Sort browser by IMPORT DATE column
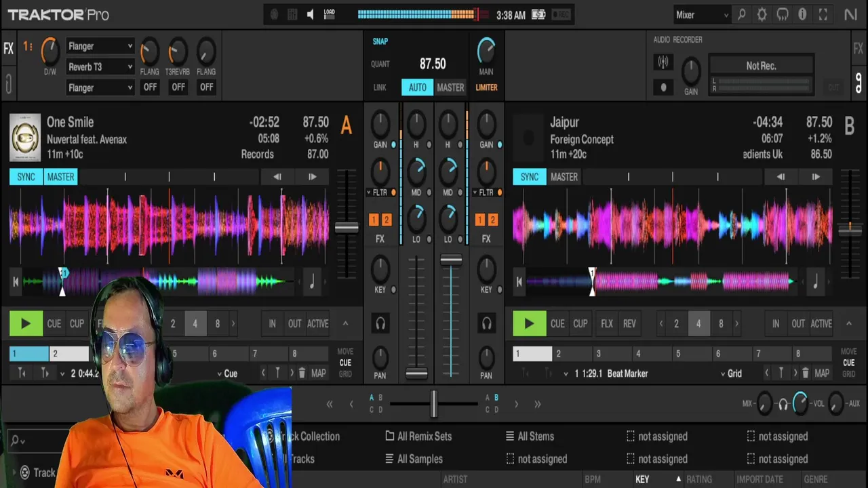 click(x=759, y=479)
